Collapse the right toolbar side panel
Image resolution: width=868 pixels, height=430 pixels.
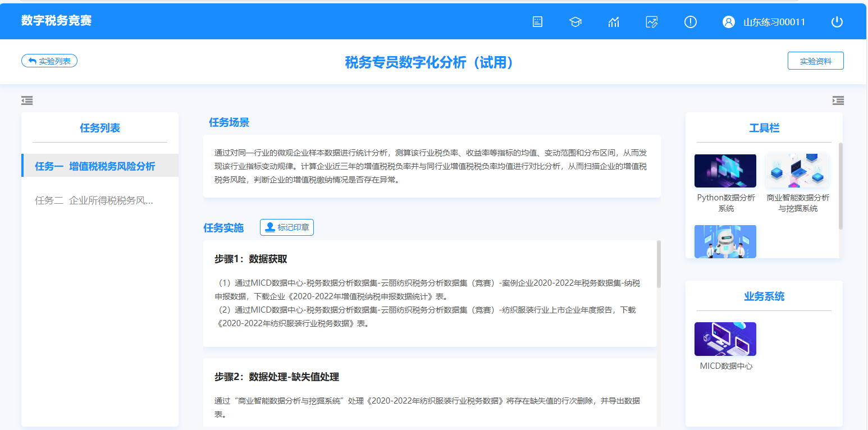pos(838,100)
